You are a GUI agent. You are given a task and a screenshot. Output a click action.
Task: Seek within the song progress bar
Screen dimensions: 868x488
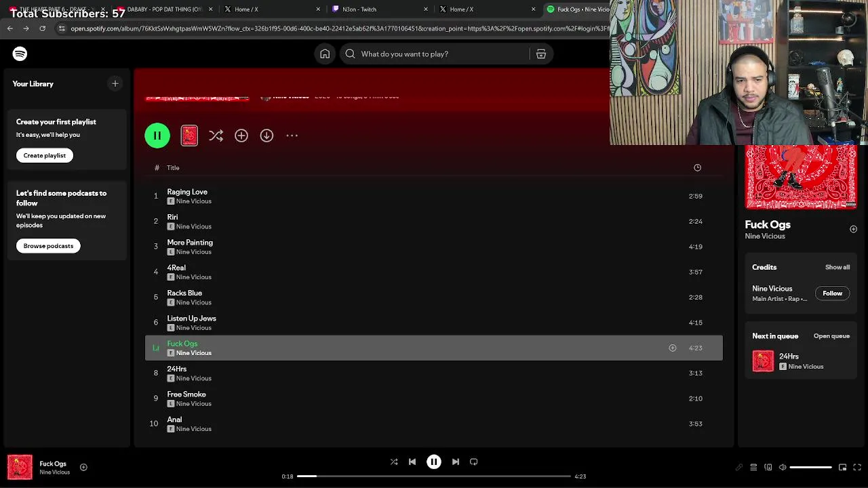[x=434, y=476]
